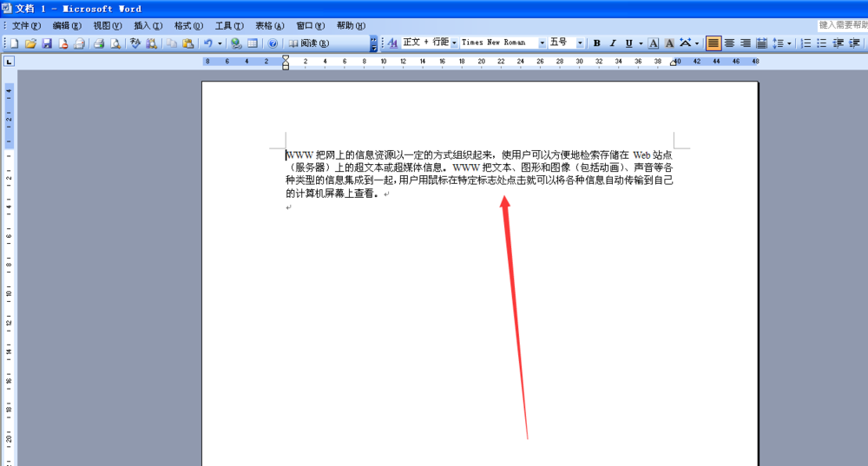The height and width of the screenshot is (466, 868).
Task: Open the Undo history dropdown arrow
Action: [220, 43]
